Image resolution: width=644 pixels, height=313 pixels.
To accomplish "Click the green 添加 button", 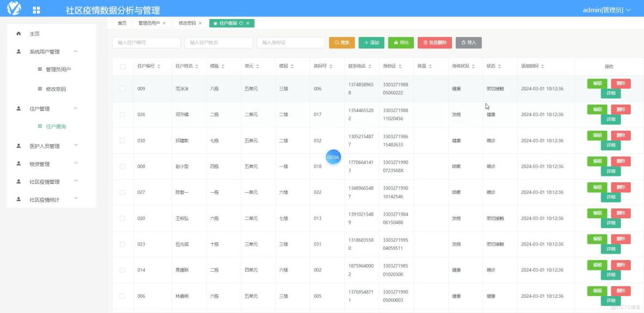I will (371, 43).
